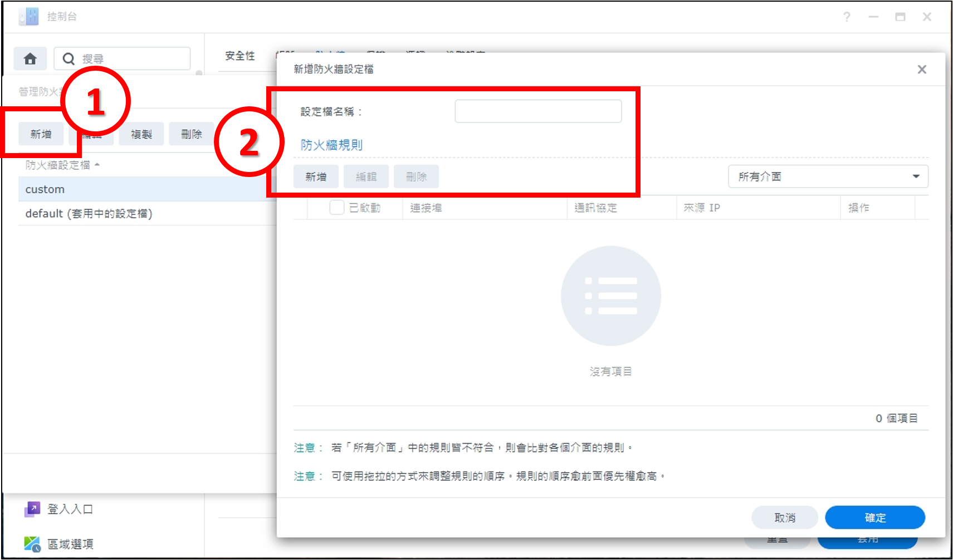Image resolution: width=953 pixels, height=560 pixels.
Task: Click the 通訊協定 column header
Action: pyautogui.click(x=622, y=208)
